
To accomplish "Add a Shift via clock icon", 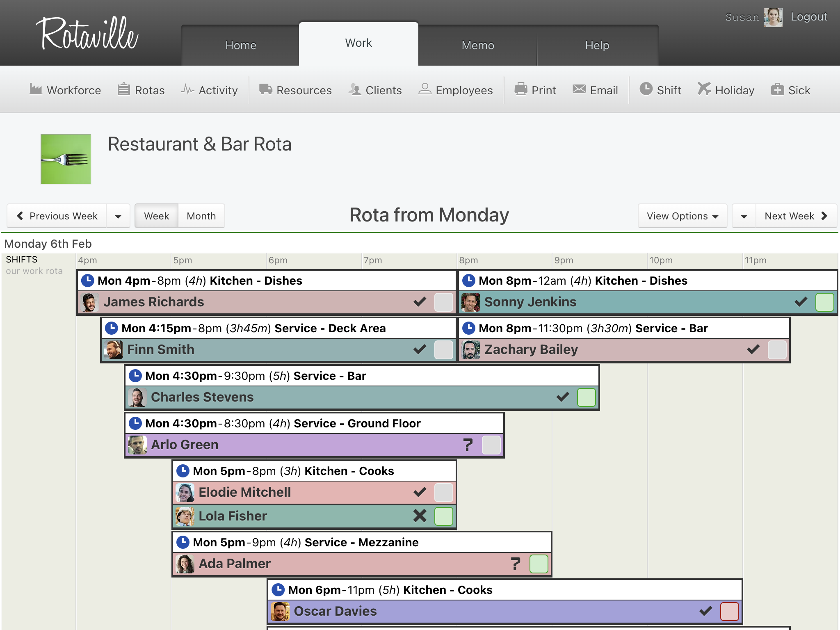I will click(x=646, y=89).
